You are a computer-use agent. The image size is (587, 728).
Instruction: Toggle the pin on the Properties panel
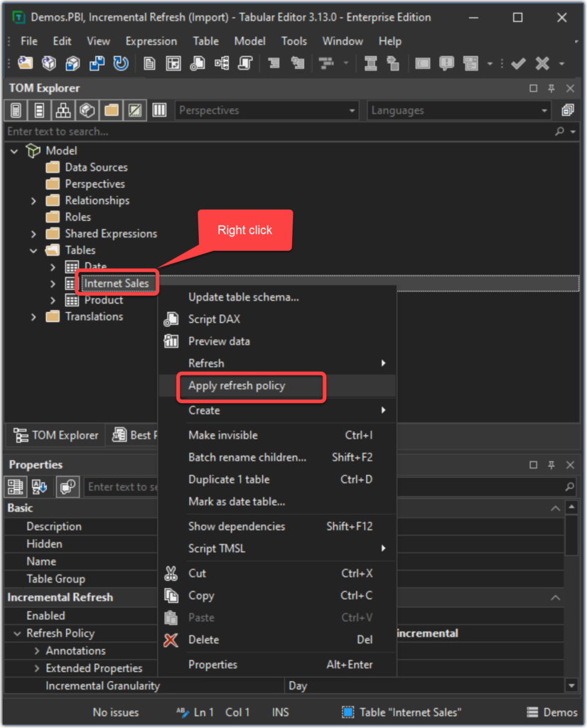click(x=552, y=465)
